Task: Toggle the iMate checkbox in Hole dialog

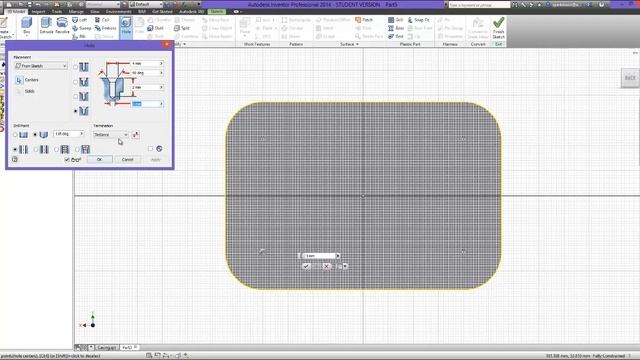Action: coord(150,149)
